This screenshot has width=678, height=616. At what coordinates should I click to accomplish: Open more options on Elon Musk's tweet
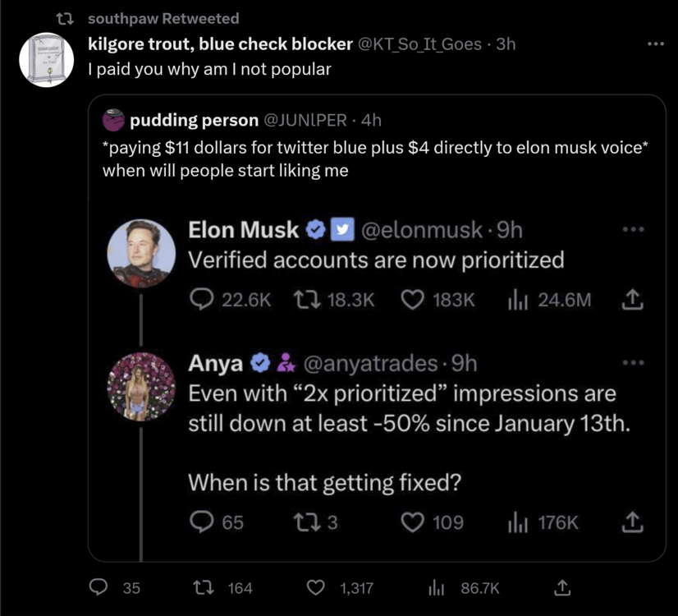tap(631, 231)
